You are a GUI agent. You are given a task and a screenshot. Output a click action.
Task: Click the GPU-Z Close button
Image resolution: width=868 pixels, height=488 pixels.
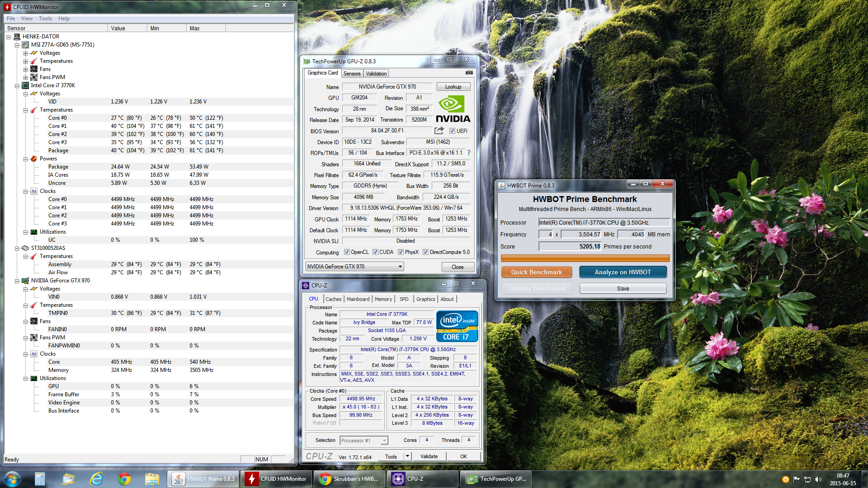coord(458,267)
